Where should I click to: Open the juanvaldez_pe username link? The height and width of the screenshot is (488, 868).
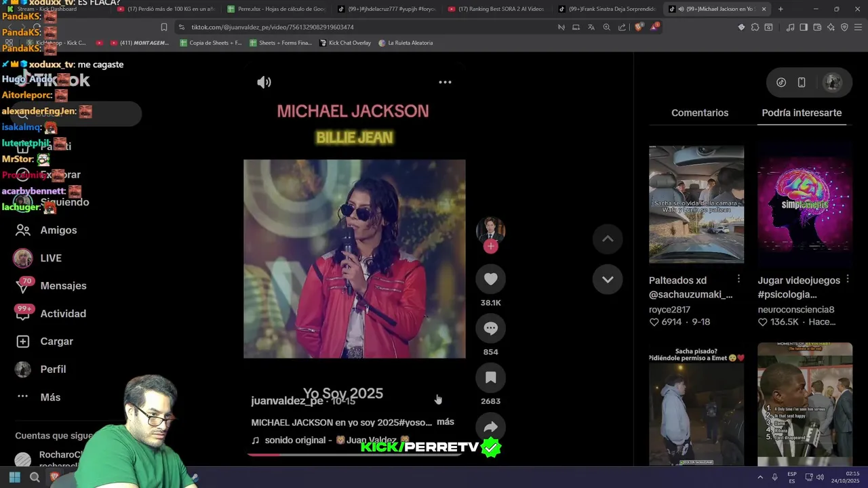click(287, 401)
